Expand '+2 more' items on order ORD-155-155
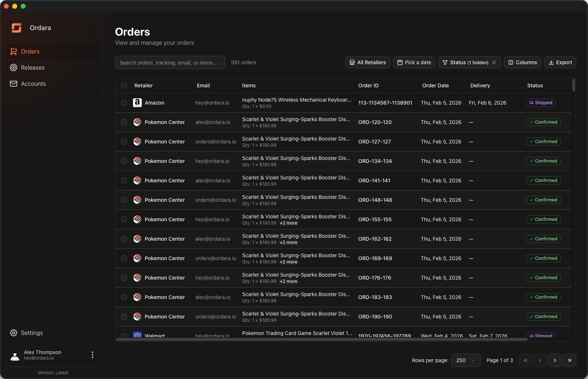The width and height of the screenshot is (588, 379). tap(288, 223)
